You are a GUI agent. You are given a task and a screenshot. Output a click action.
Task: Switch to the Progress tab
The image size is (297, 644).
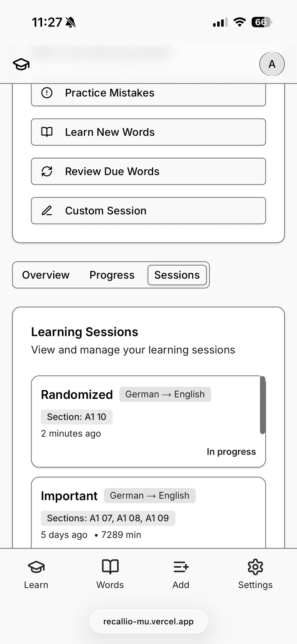[x=112, y=275]
